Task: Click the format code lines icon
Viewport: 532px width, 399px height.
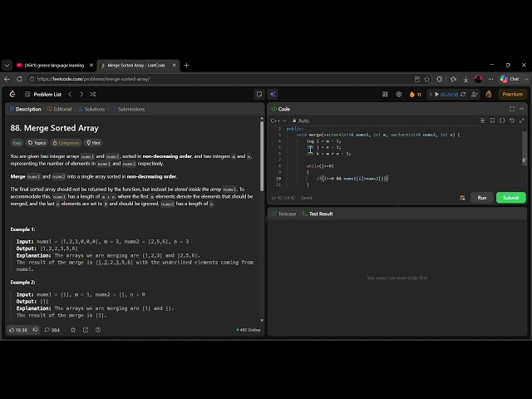Action: click(482, 121)
